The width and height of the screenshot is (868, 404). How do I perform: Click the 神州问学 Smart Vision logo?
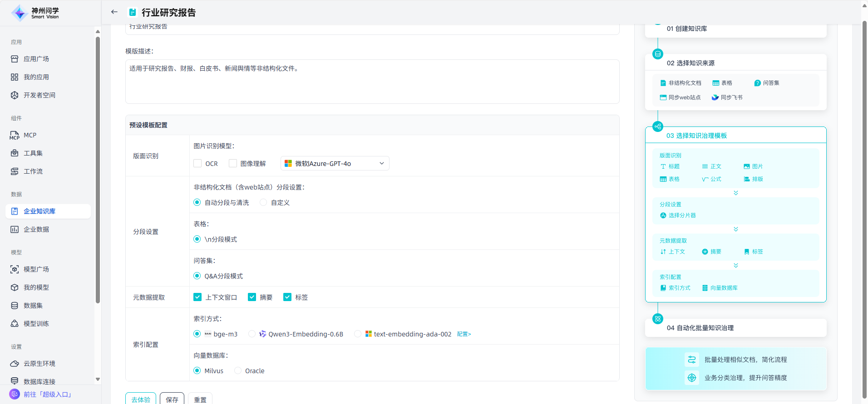(x=35, y=13)
